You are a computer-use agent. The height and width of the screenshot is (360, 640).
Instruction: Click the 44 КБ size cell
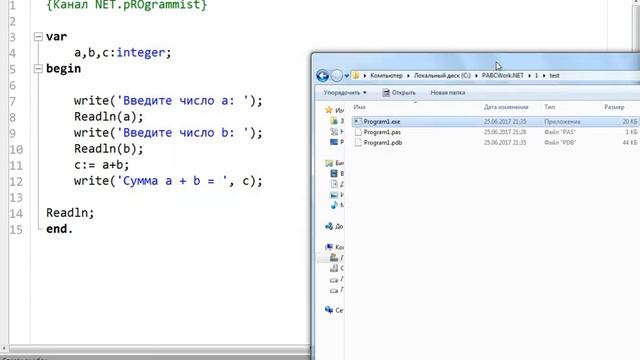pos(630,143)
